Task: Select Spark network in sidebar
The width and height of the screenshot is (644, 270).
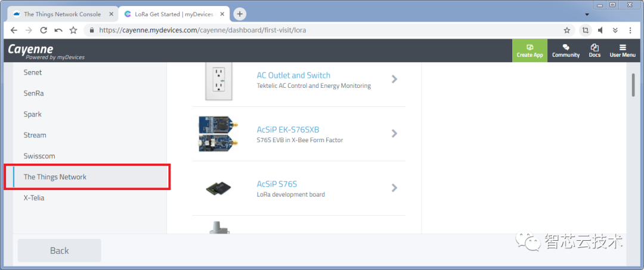Action: pyautogui.click(x=89, y=115)
